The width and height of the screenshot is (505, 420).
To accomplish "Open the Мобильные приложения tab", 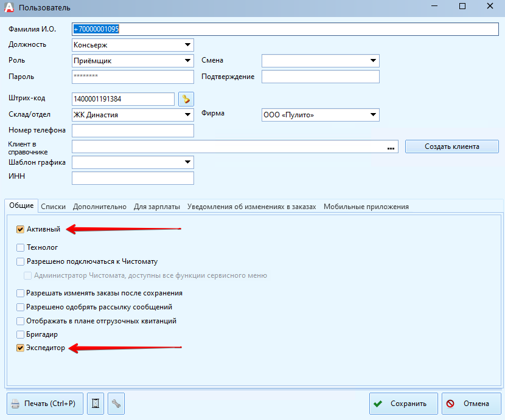I will 366,207.
